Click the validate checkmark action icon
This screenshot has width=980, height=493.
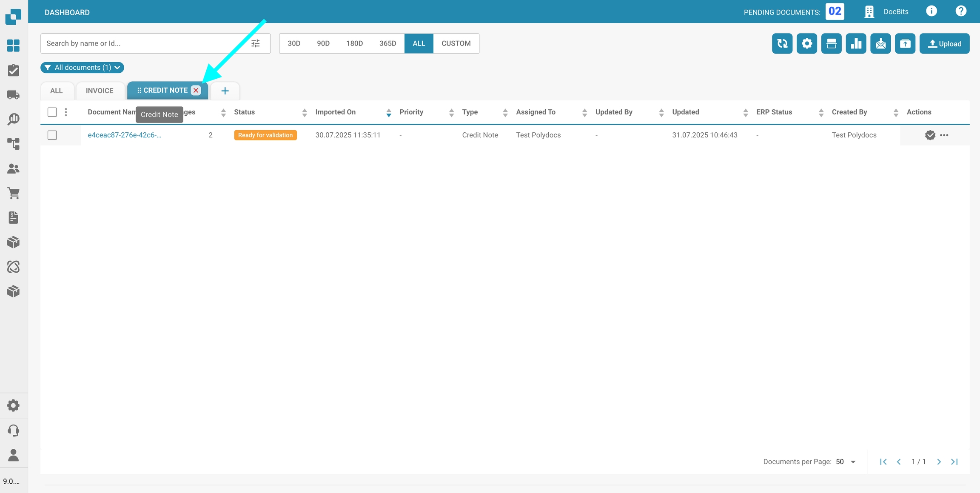tap(930, 135)
